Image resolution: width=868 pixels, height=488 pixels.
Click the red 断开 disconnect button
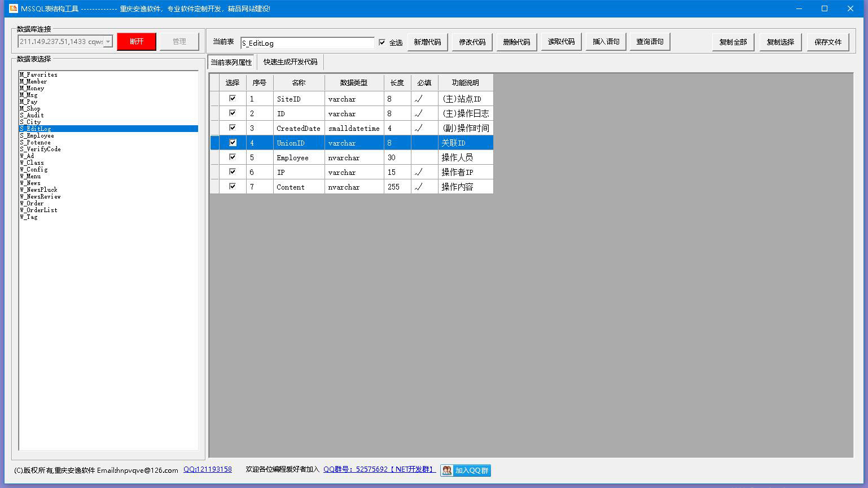coord(137,42)
